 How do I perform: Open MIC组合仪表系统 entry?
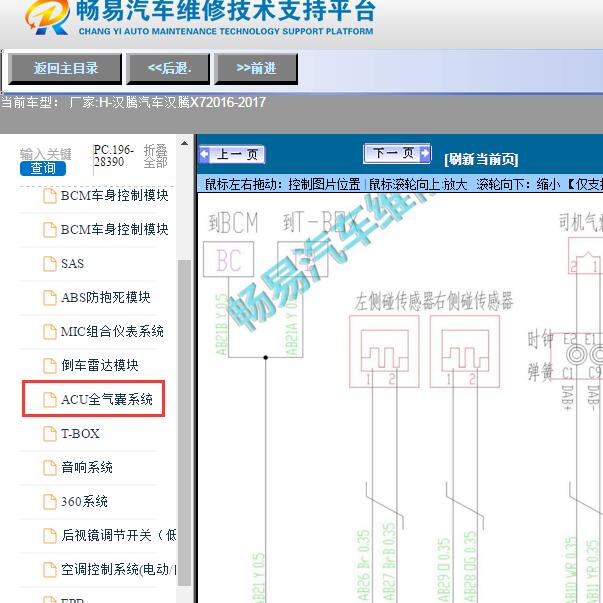point(112,331)
